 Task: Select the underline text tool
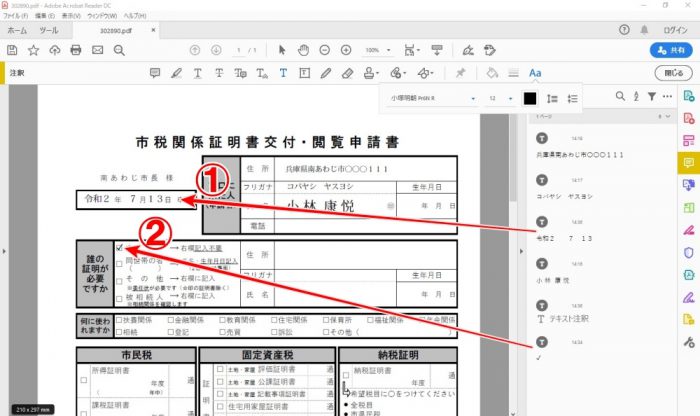click(x=197, y=73)
